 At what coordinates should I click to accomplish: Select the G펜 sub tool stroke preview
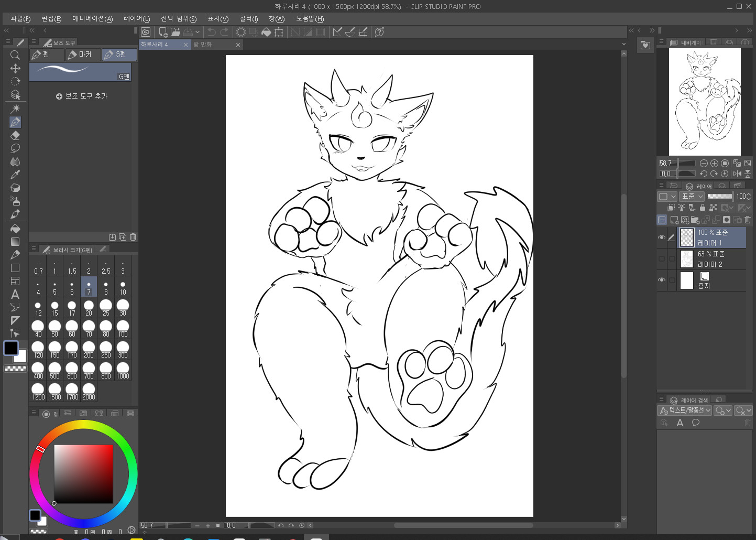pos(80,72)
